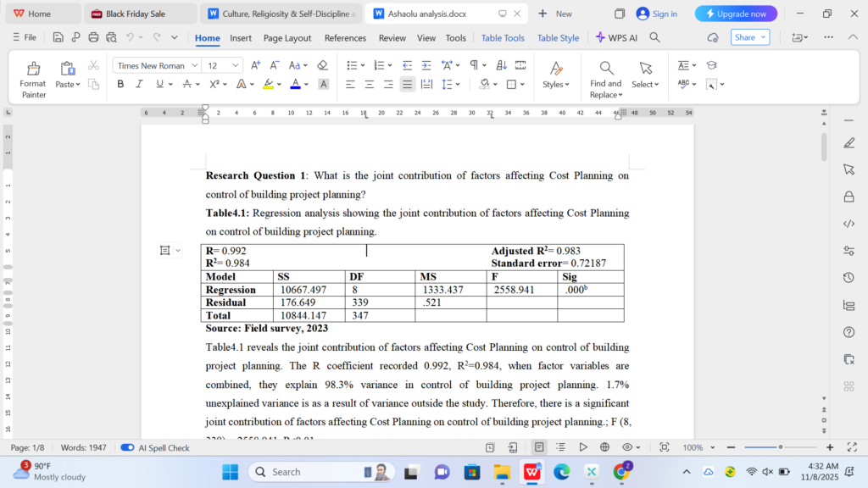Toggle strikethrough formatting

coord(187,84)
